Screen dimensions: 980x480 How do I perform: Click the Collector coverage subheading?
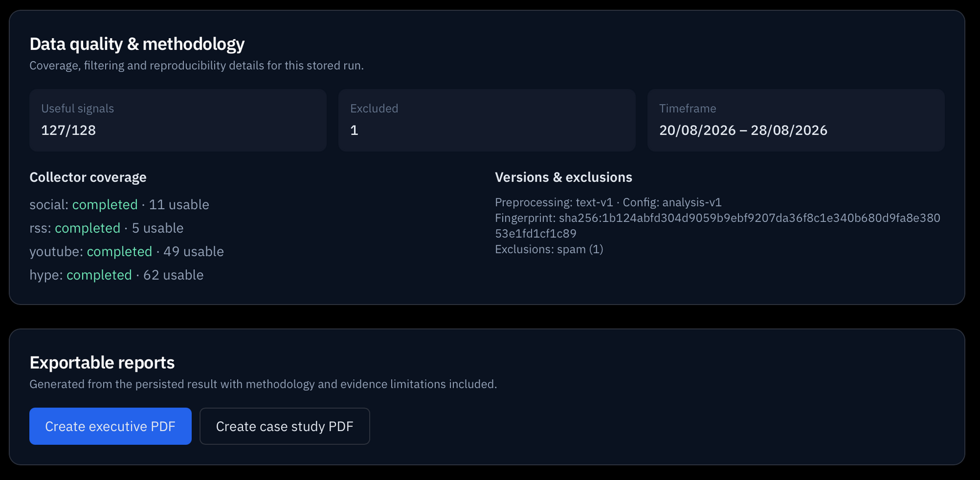(88, 177)
